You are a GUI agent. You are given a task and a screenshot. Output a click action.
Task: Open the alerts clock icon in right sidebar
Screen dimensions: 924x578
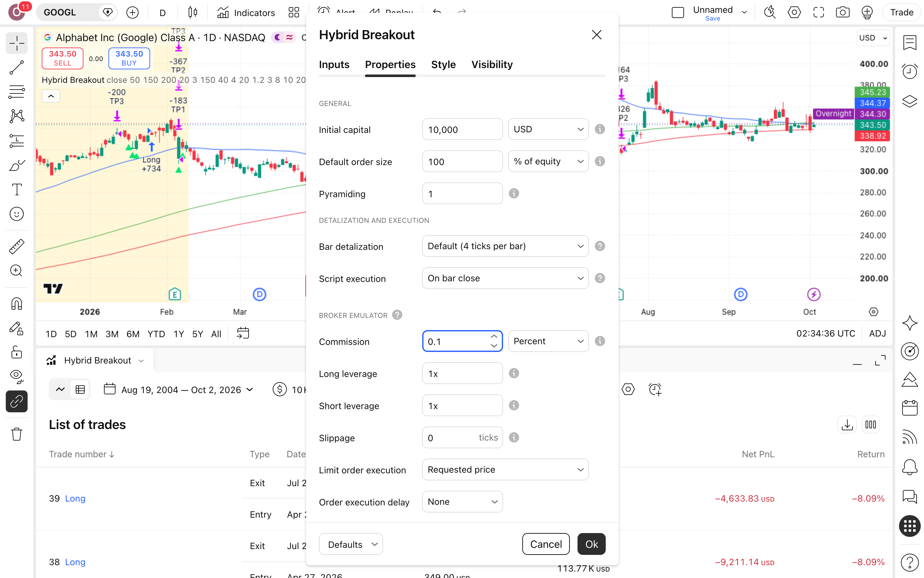910,72
